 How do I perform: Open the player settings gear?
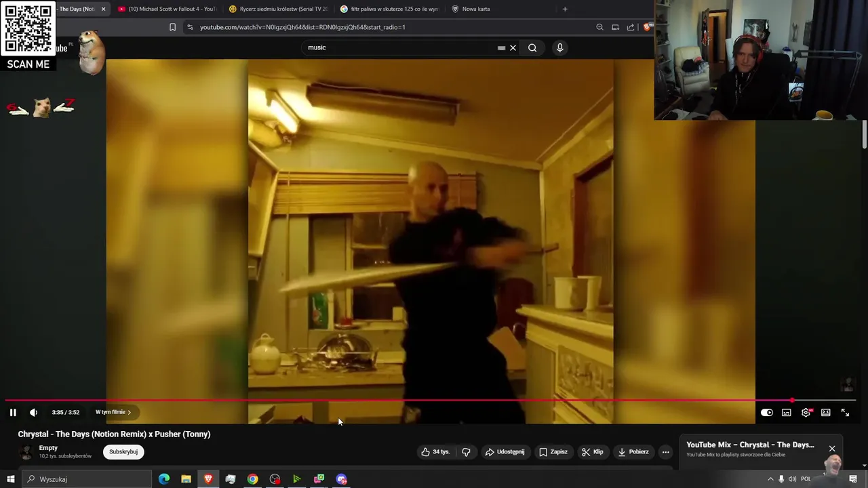(806, 412)
